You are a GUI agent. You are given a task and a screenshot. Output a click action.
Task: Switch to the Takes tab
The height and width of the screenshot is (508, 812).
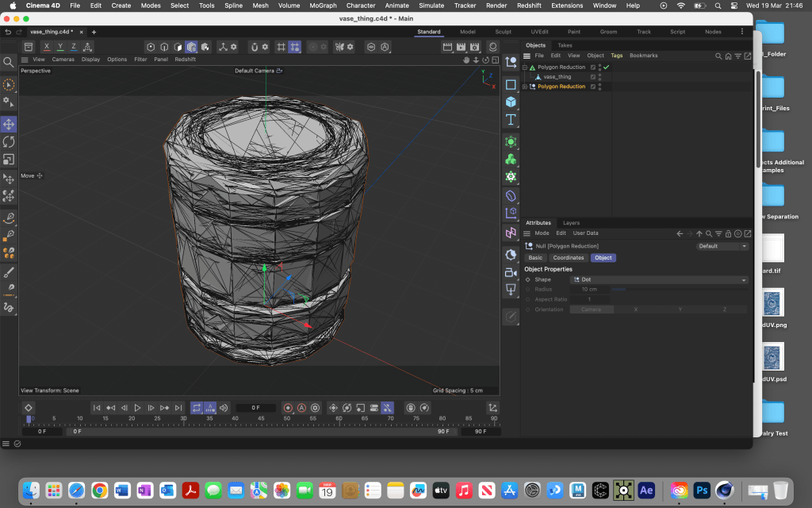tap(565, 45)
